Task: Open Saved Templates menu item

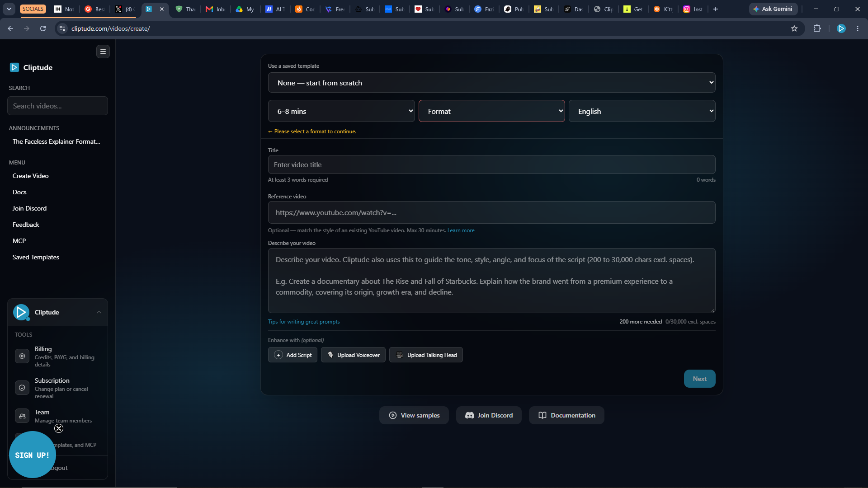Action: [x=36, y=257]
